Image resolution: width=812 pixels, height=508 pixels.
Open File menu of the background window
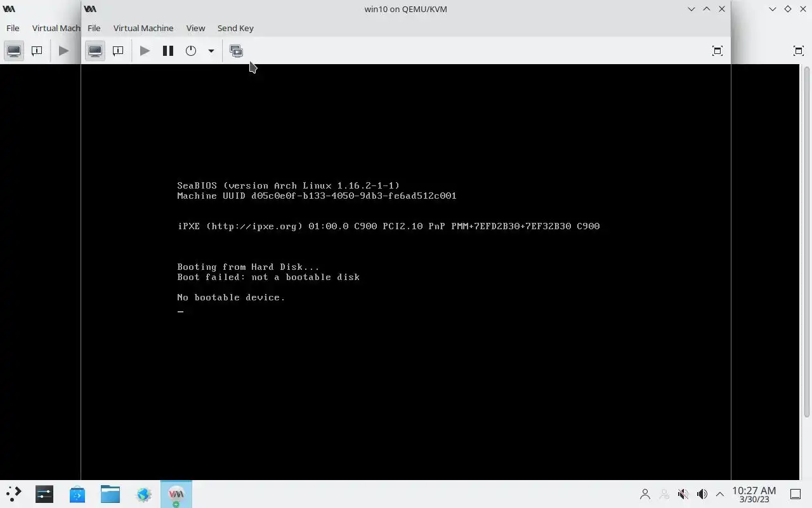[x=13, y=28]
